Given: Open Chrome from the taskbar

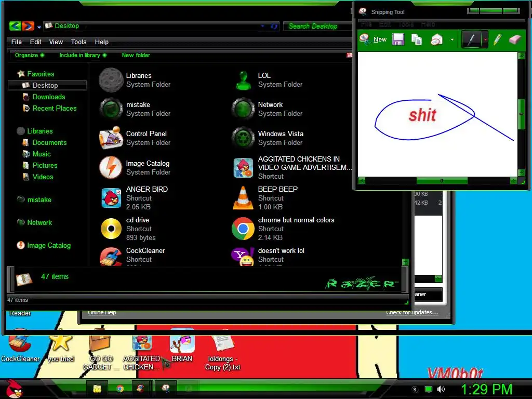Looking at the screenshot, I should [120, 389].
